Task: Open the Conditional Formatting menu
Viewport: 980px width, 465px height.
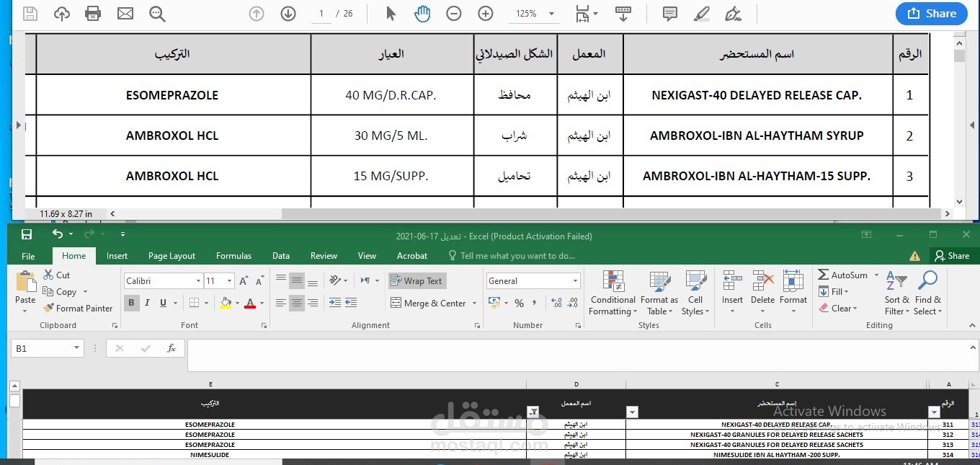Action: point(612,293)
